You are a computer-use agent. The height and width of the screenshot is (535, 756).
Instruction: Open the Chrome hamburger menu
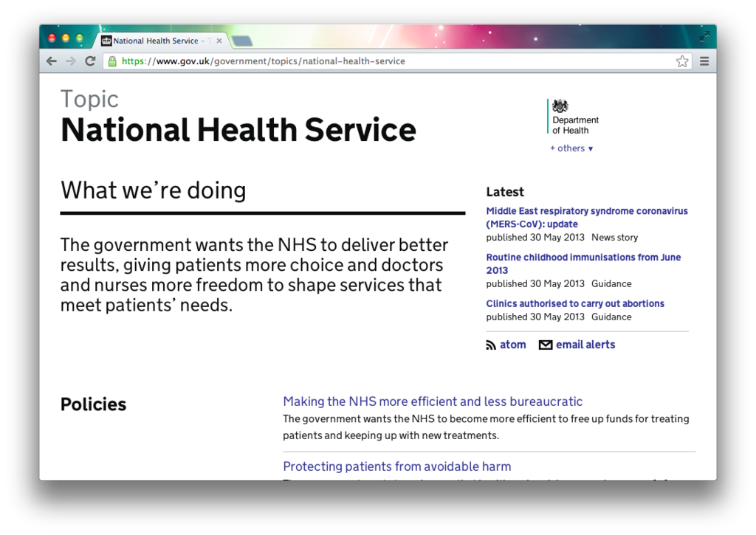(704, 61)
